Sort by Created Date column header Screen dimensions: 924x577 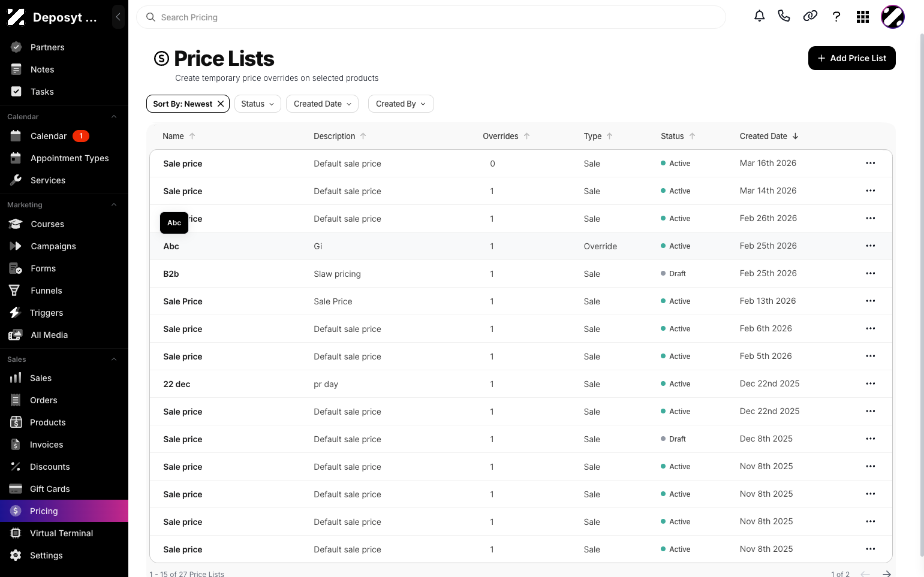(769, 136)
